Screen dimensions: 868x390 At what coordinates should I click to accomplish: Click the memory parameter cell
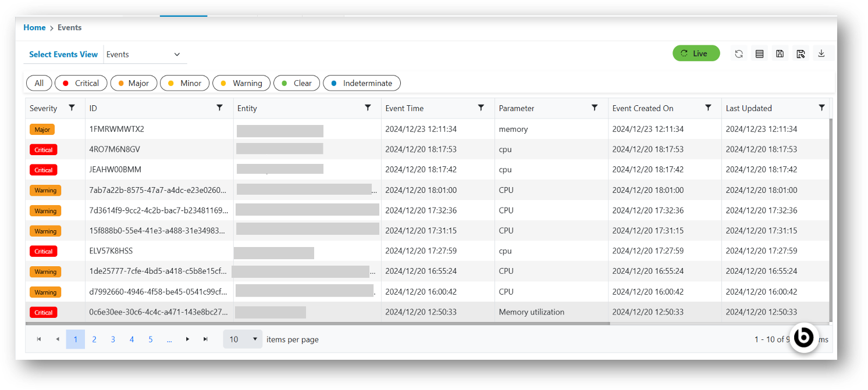(513, 129)
